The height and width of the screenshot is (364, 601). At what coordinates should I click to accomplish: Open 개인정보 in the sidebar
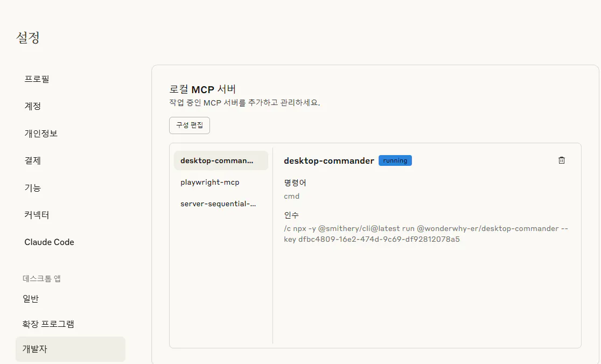[41, 134]
